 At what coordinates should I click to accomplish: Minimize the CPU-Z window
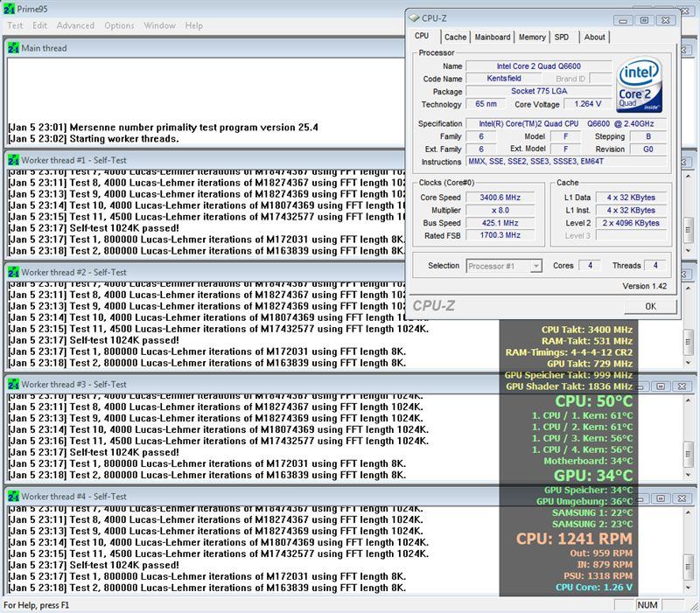[623, 20]
